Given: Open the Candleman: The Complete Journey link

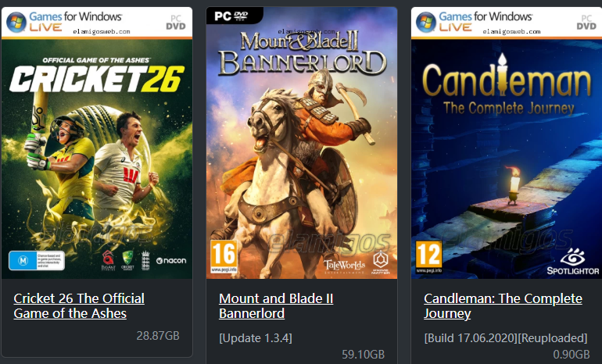Looking at the screenshot, I should (503, 305).
